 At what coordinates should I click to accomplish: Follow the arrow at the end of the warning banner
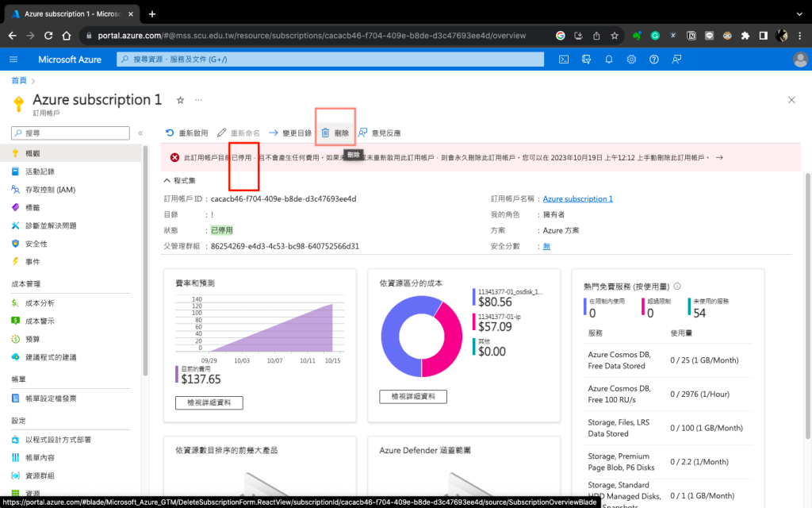click(719, 158)
